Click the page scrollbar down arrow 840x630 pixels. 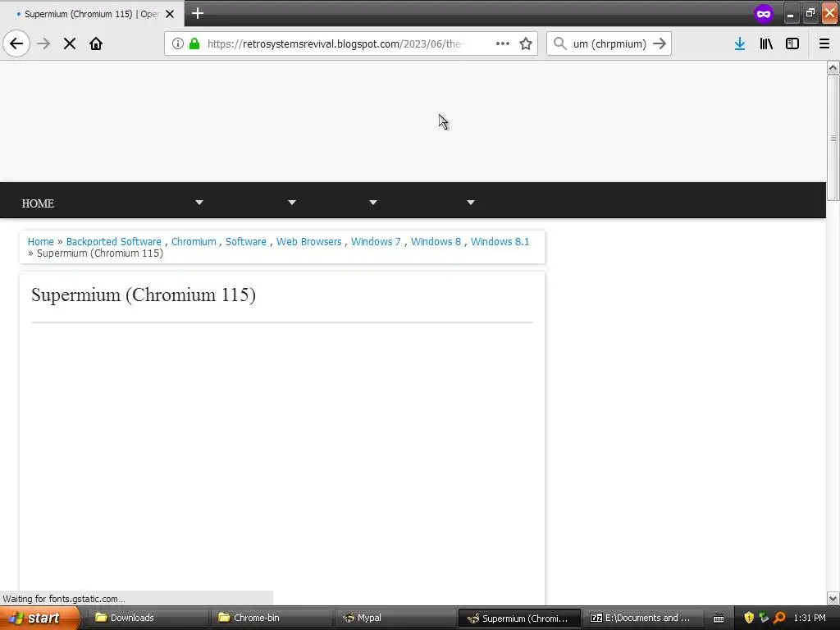(833, 598)
